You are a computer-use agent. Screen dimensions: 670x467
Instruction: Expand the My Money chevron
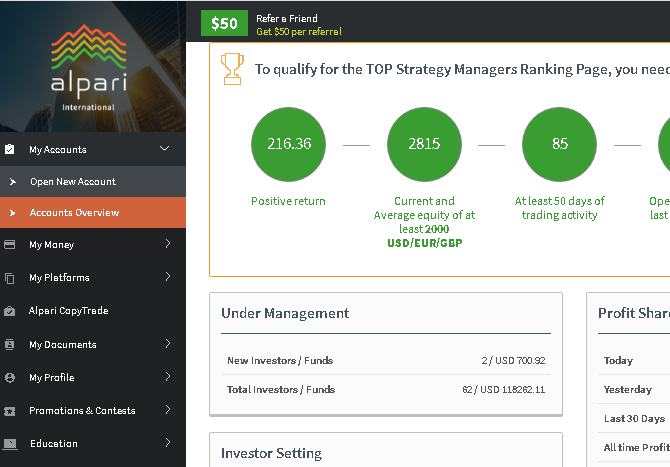(x=168, y=244)
